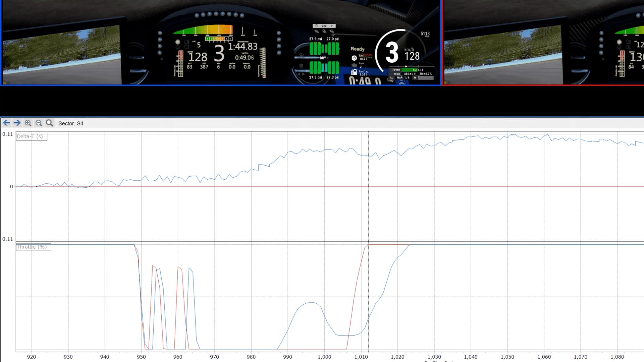Click the power button icon near the fuel readout
The image size is (644, 362).
point(354,58)
